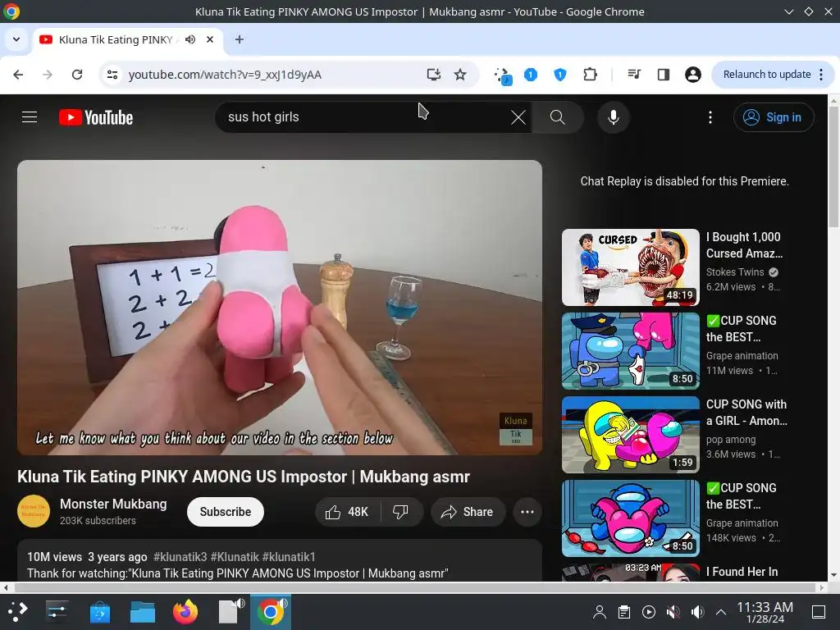Open the YouTube hamburger guide menu
Image resolution: width=840 pixels, height=630 pixels.
pyautogui.click(x=30, y=116)
